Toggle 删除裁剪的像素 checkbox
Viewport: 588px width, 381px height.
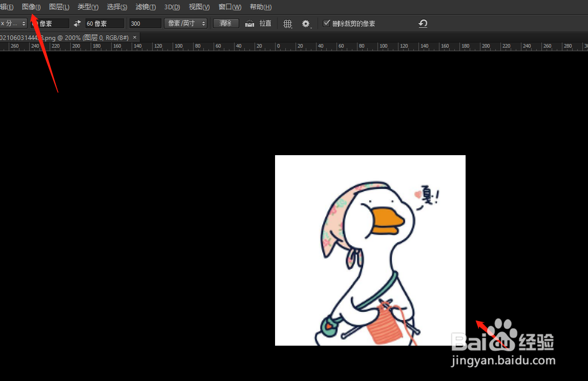(x=327, y=23)
